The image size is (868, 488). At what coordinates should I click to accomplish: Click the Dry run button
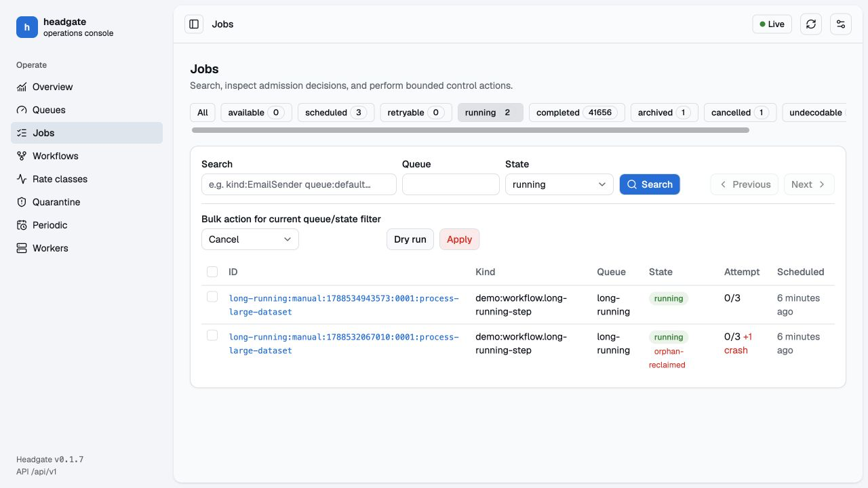click(x=410, y=239)
